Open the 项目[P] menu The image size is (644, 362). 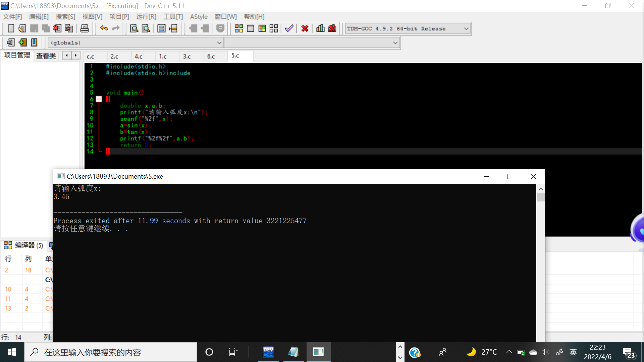coord(119,17)
